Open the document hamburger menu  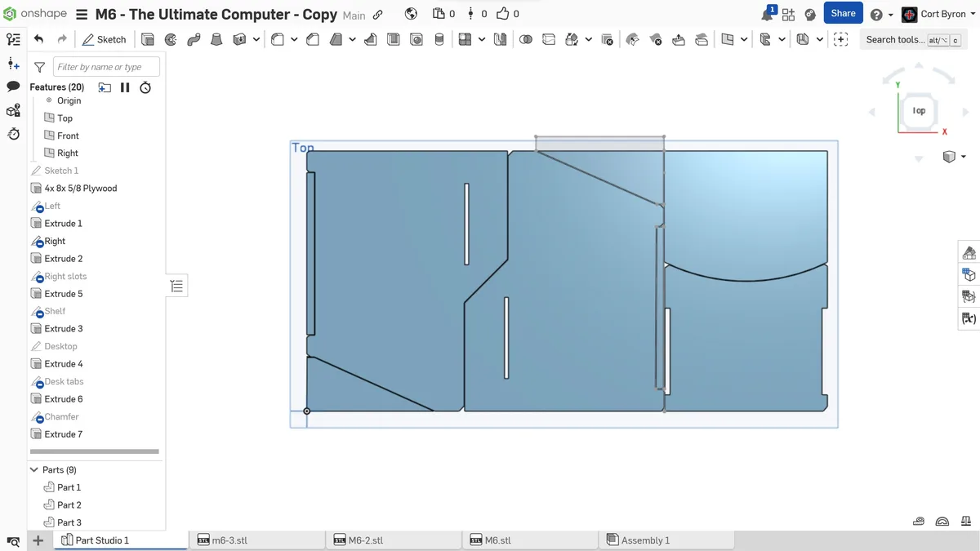tap(82, 15)
